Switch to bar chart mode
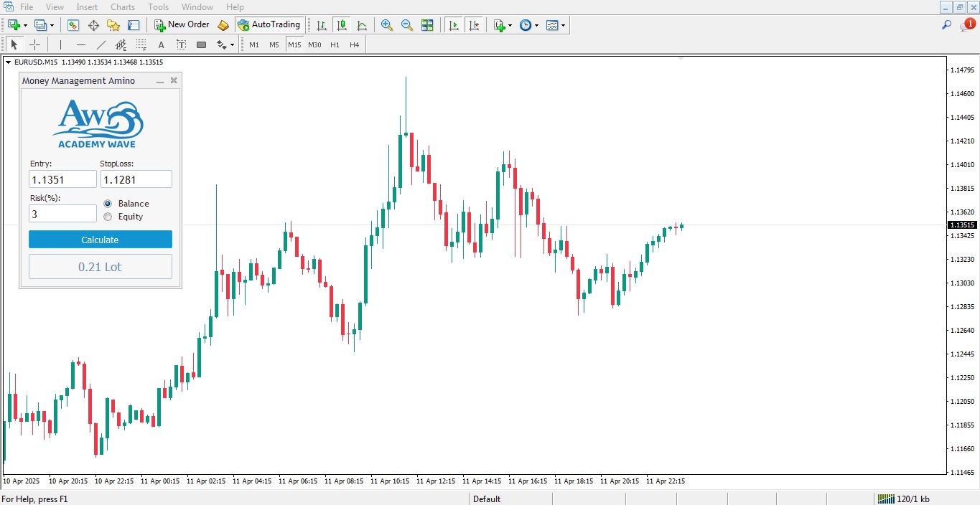Viewport: 980px width, 505px height. pyautogui.click(x=322, y=25)
